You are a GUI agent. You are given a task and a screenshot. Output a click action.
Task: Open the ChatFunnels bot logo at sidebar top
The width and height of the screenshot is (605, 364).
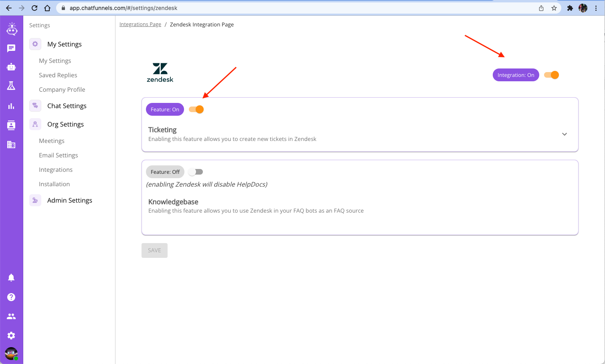point(12,29)
